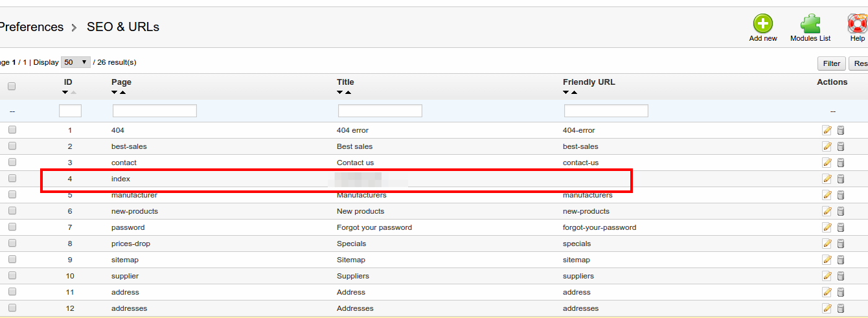The height and width of the screenshot is (318, 868).
Task: Open the Modules List puzzle icon
Action: tap(810, 24)
